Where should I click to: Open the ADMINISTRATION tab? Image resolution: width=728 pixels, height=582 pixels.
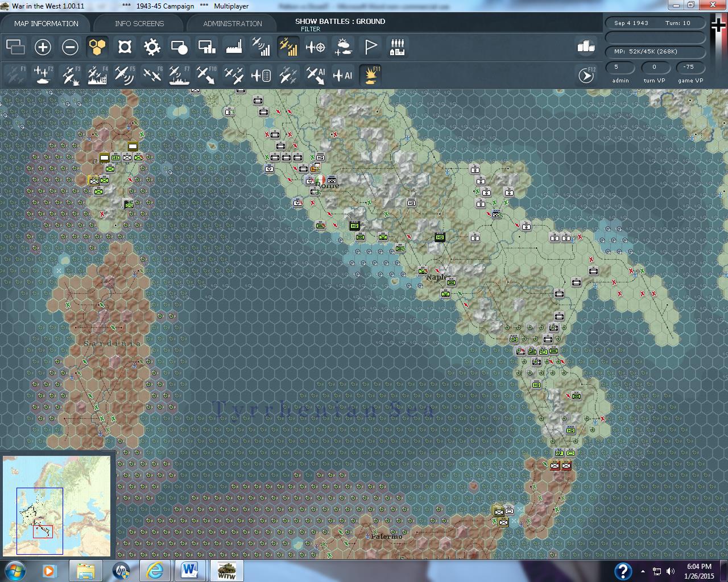(233, 23)
